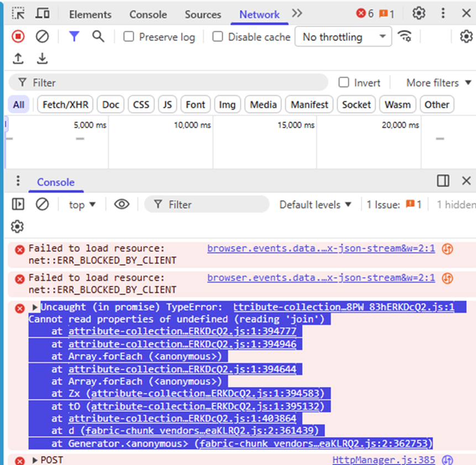Stop recording network log

18,36
